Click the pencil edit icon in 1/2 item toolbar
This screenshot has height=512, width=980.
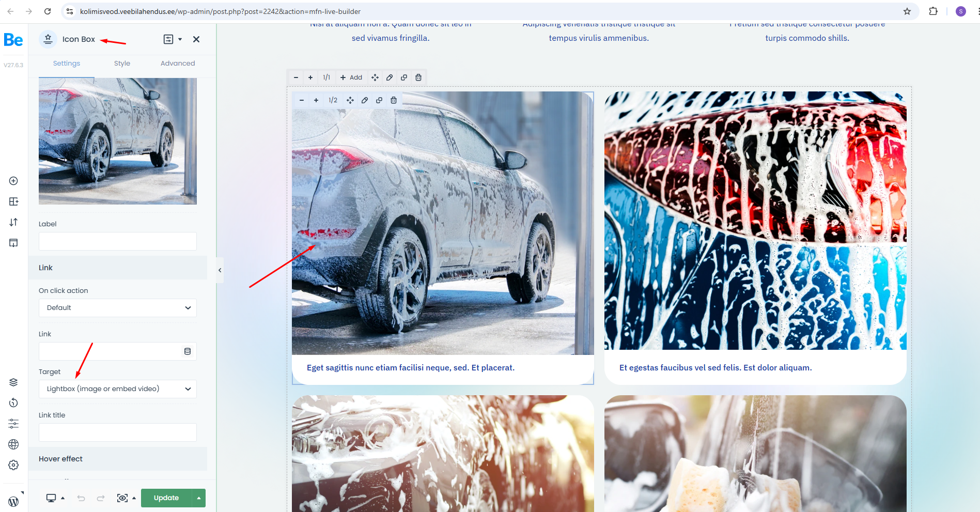[365, 100]
